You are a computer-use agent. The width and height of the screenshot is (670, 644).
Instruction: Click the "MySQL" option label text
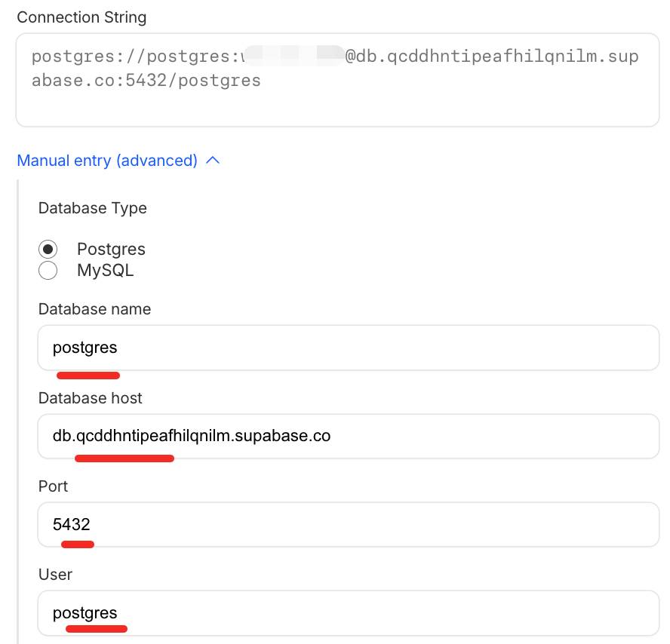coord(105,271)
